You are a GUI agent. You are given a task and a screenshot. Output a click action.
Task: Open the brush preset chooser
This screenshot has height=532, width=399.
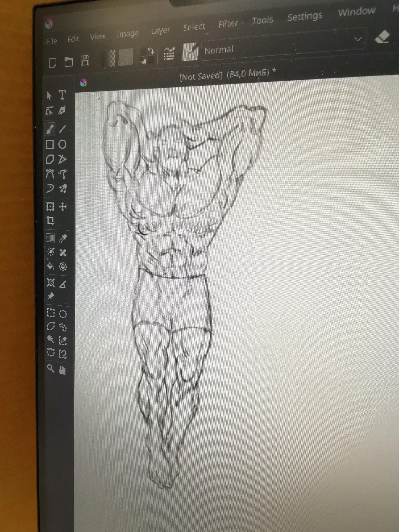[x=190, y=52]
